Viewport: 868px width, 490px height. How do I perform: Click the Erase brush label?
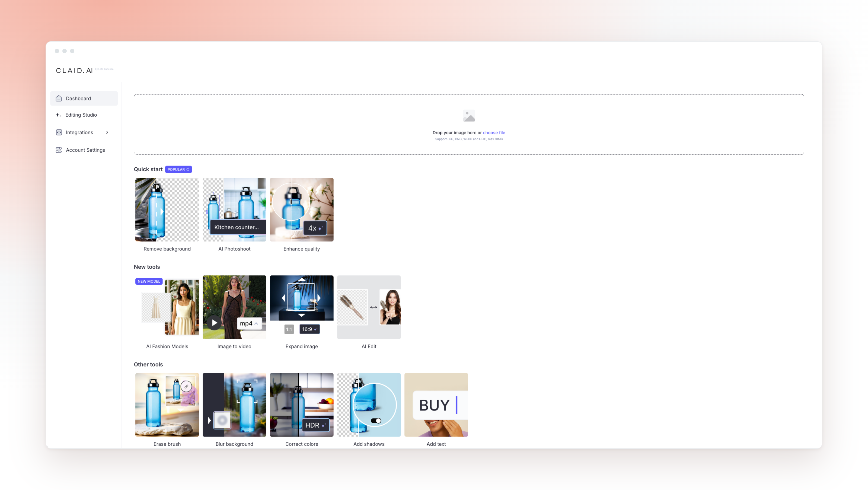[x=167, y=444]
